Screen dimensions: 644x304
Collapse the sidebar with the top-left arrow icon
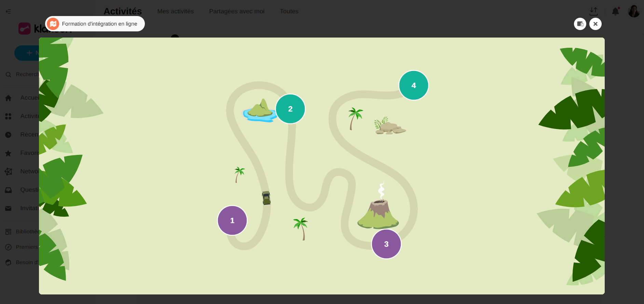coord(8,11)
